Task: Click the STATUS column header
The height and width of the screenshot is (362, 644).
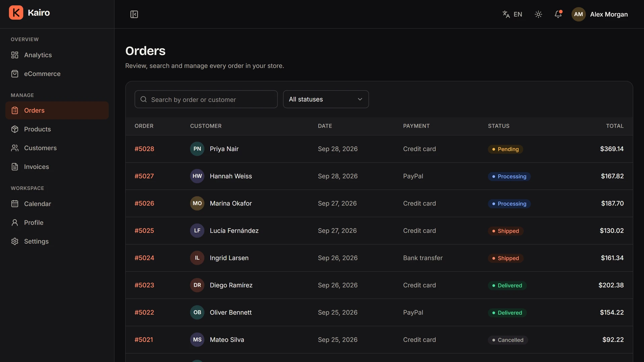Action: (498, 126)
